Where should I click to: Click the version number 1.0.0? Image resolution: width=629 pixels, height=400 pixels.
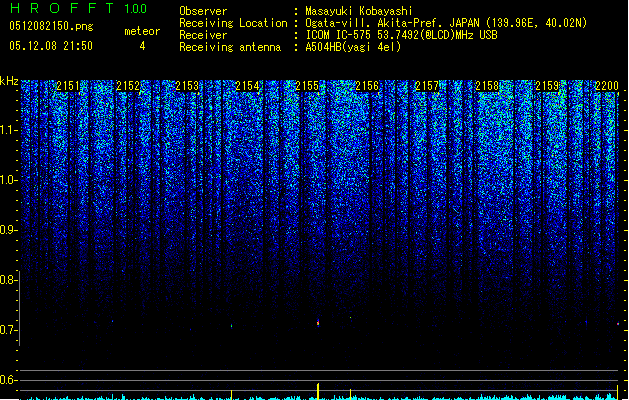pos(136,8)
